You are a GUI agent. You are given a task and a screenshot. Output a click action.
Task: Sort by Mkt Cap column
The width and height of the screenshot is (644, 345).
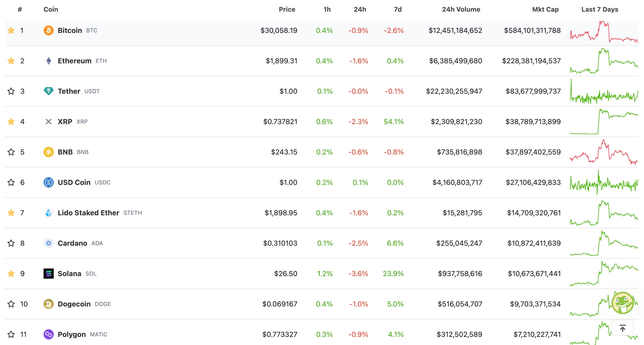tap(545, 9)
